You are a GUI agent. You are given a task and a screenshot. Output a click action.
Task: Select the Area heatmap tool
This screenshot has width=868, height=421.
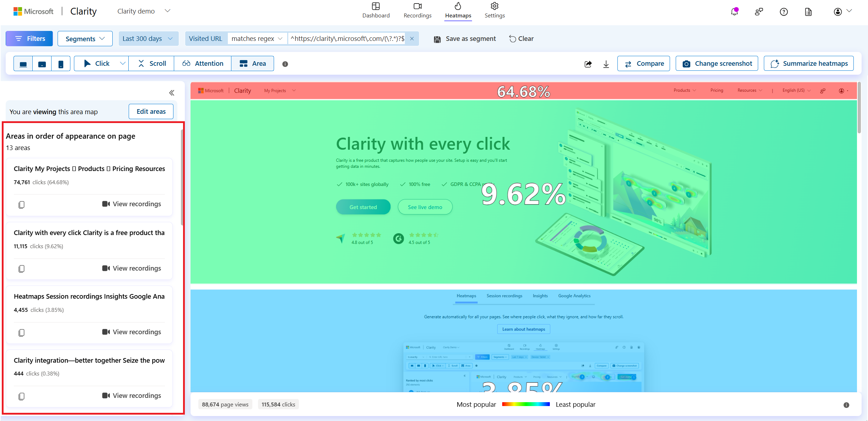[x=252, y=63]
